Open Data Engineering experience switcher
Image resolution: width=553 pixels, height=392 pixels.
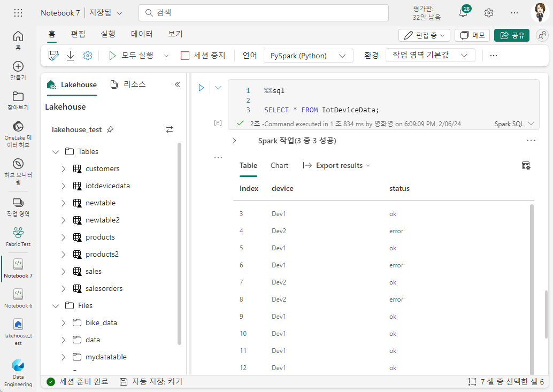point(18,373)
